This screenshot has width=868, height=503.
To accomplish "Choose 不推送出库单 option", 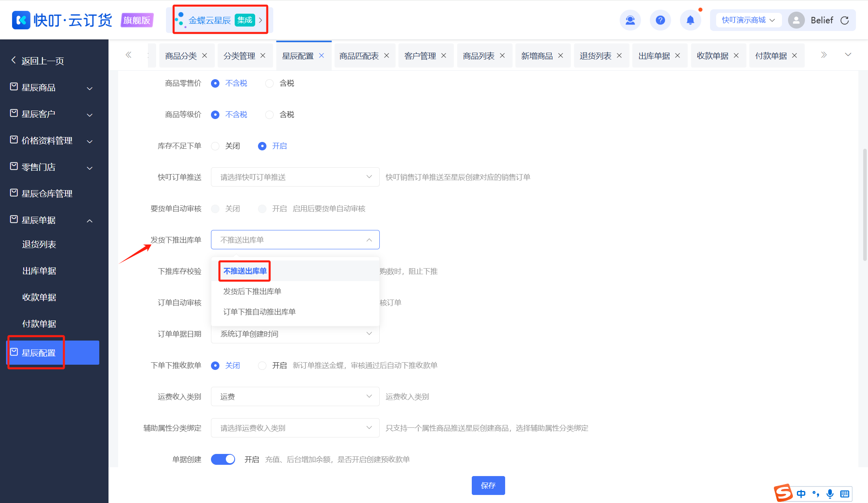I will pos(295,271).
